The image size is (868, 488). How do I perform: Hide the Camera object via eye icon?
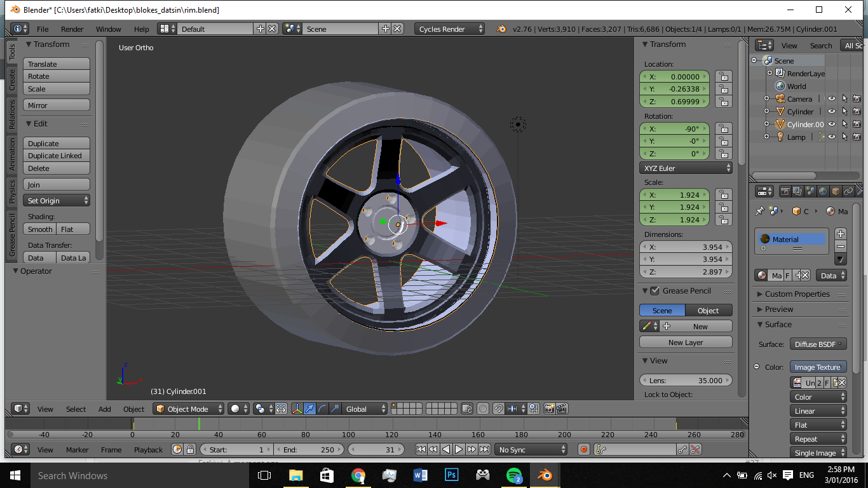(x=831, y=99)
